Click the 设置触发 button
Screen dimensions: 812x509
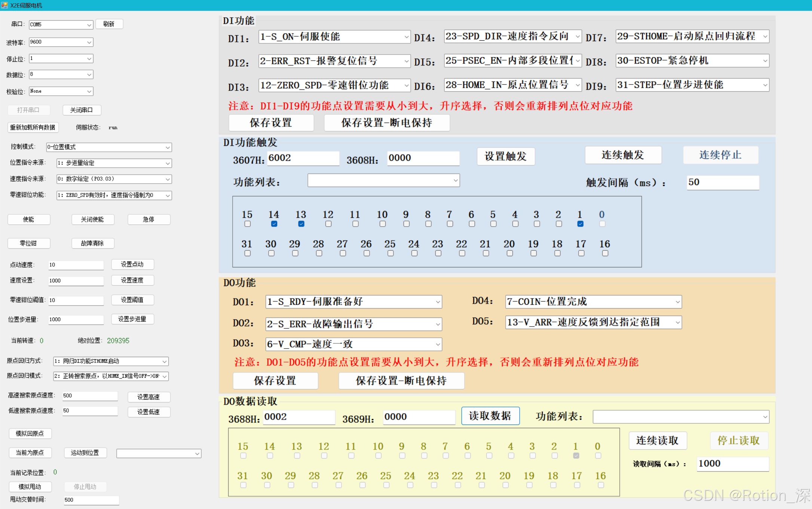pyautogui.click(x=506, y=156)
